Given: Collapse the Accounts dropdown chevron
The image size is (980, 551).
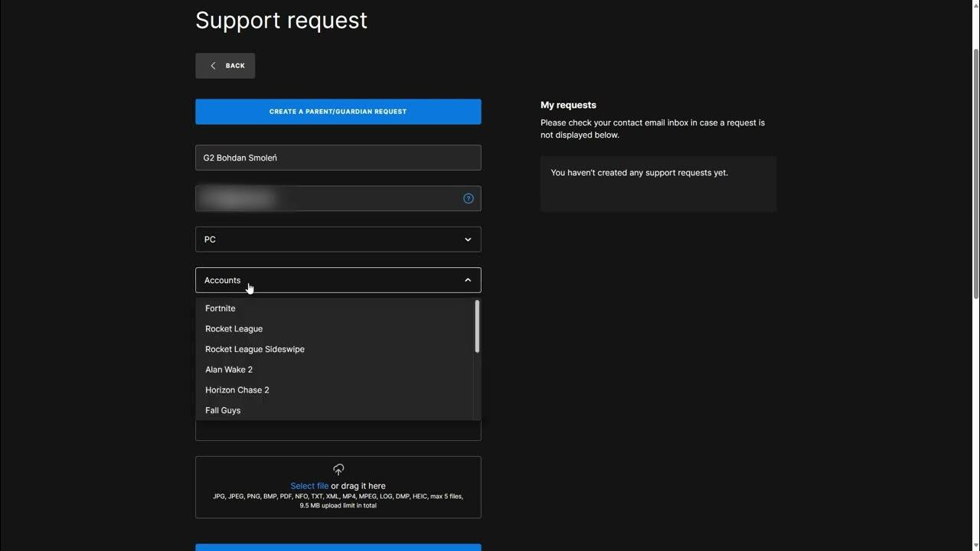Looking at the screenshot, I should [468, 280].
